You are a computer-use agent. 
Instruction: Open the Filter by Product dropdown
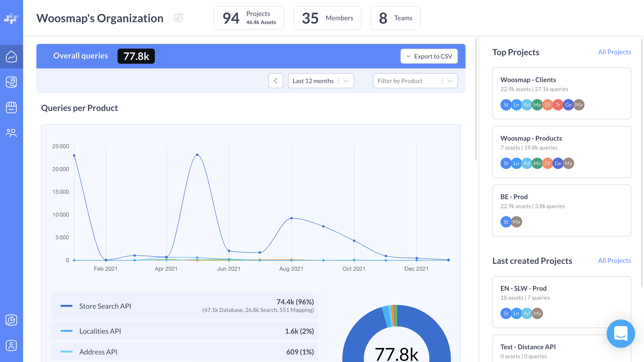(415, 81)
